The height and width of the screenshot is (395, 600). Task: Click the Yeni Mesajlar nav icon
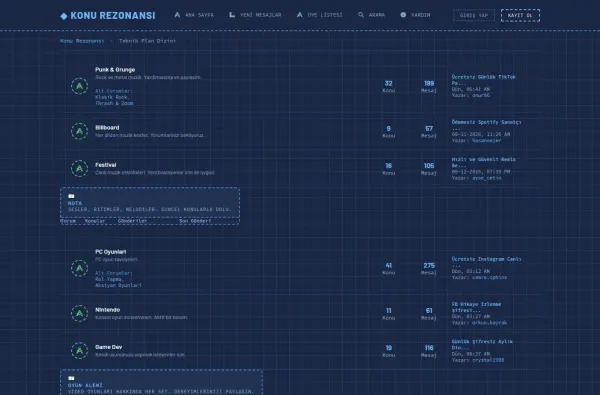232,15
